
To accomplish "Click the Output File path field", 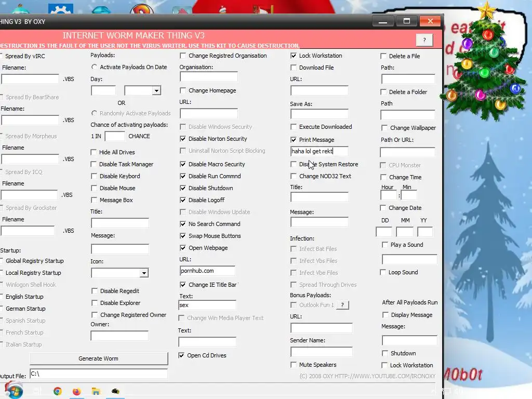I will coord(99,374).
